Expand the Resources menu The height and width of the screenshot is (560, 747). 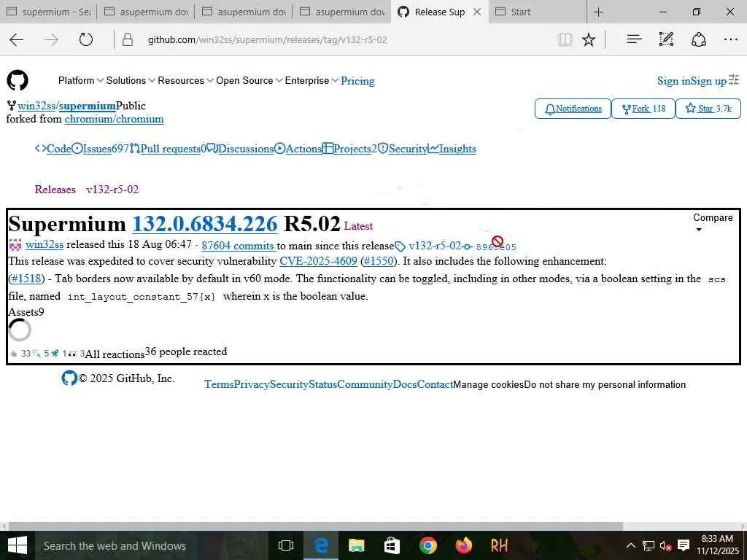point(186,80)
